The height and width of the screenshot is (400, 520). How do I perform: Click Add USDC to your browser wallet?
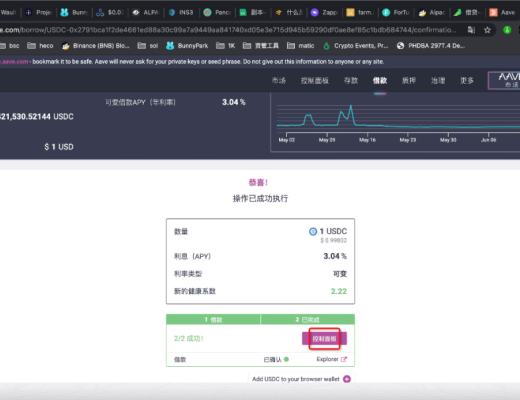296,379
